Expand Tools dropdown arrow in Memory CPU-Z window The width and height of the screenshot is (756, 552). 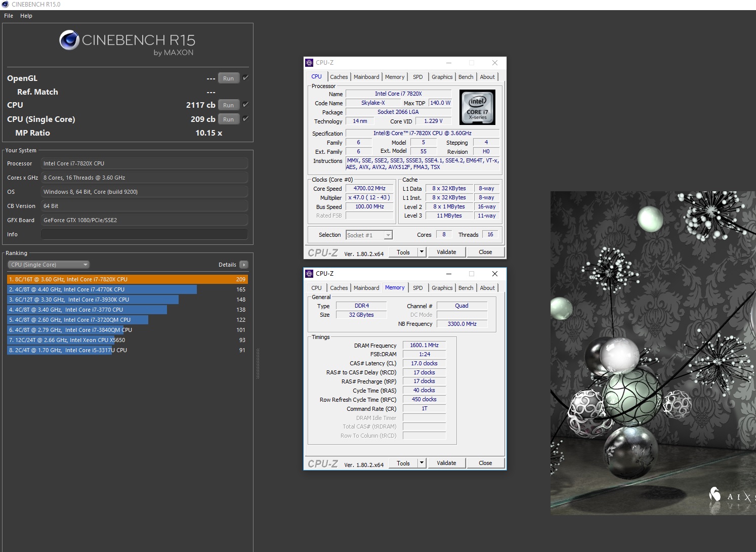click(x=422, y=463)
